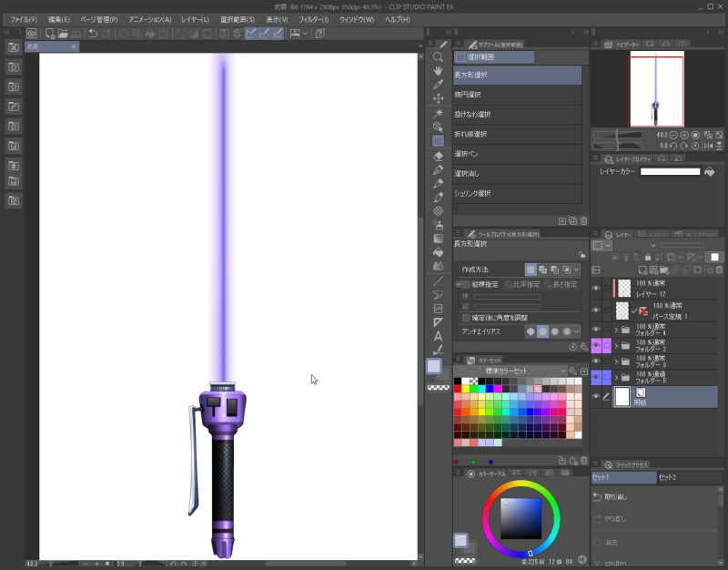The width and height of the screenshot is (728, 570).
Task: Select the Eraser tool
Action: (438, 156)
